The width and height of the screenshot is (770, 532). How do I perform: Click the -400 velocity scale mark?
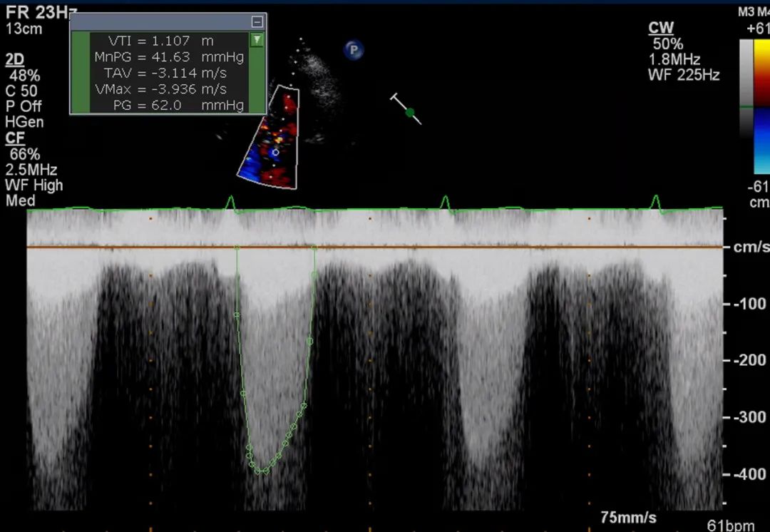point(749,474)
